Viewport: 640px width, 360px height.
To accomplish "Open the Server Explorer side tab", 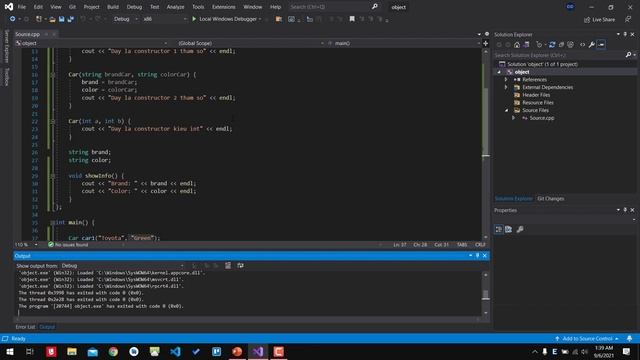I will click(6, 46).
